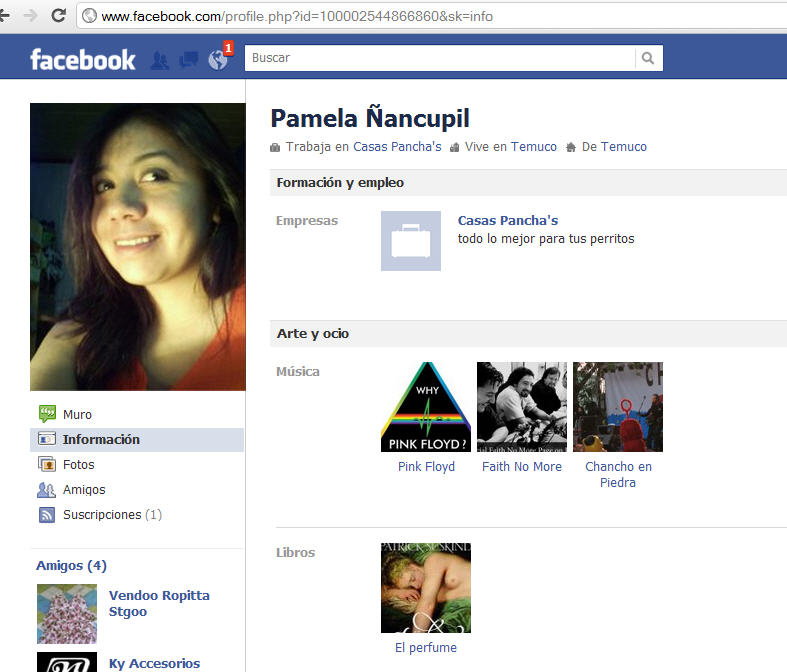The width and height of the screenshot is (787, 672).
Task: Click the Arte y ocio heading
Action: (313, 334)
